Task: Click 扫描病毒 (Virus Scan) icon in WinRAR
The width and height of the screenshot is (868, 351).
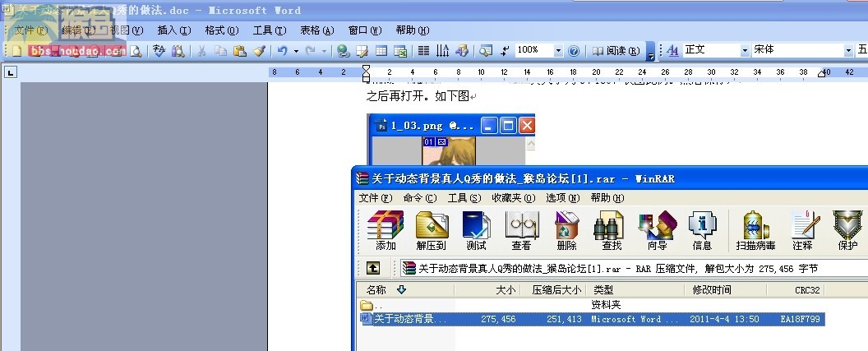Action: (755, 230)
